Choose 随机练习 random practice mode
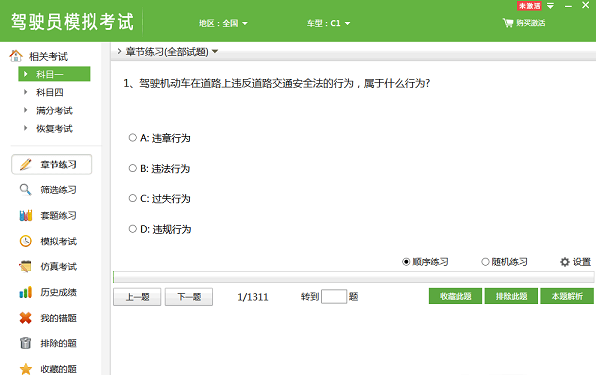The image size is (596, 375). pyautogui.click(x=485, y=262)
